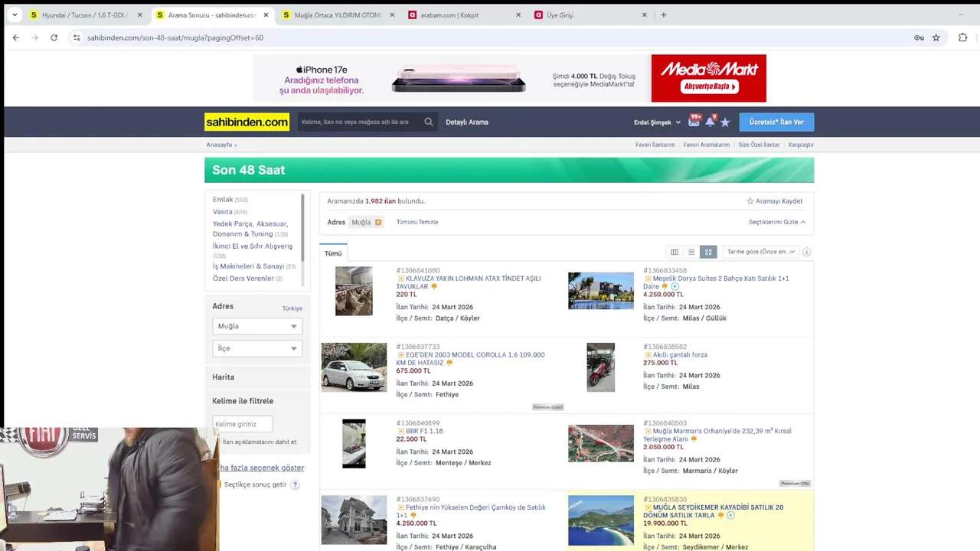Screen dimensions: 980x551
Task: Expand the Harita section
Action: pyautogui.click(x=224, y=377)
